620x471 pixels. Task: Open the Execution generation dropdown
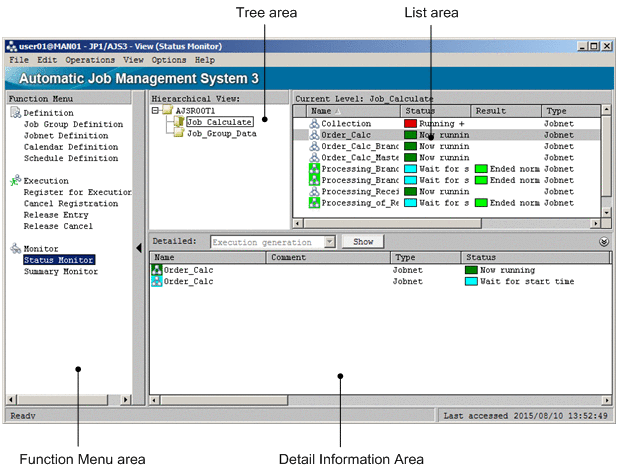point(330,242)
